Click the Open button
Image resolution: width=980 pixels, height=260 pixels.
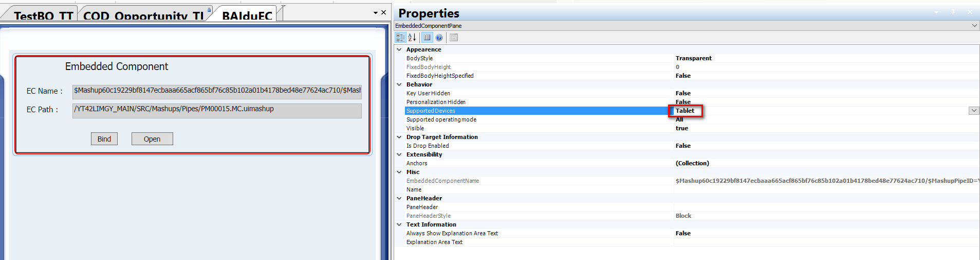click(152, 139)
